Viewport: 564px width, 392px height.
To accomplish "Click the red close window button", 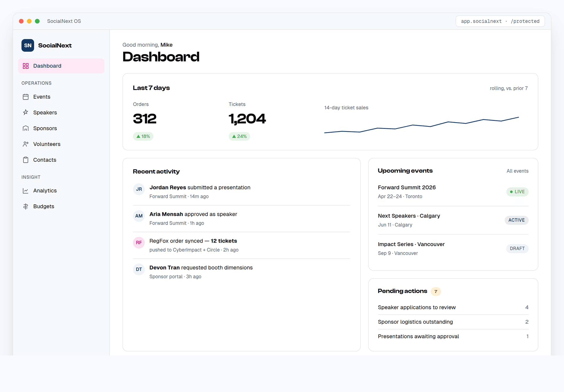I will click(x=21, y=21).
